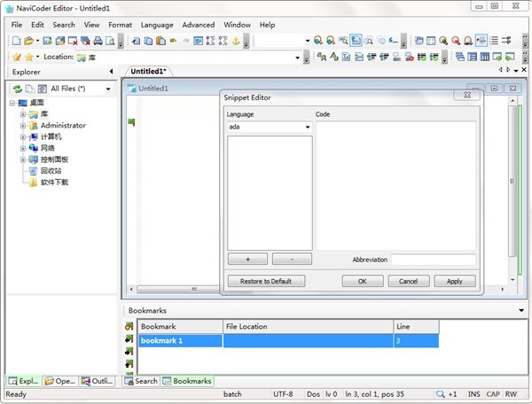Select the bookmark 1 row

click(x=288, y=340)
